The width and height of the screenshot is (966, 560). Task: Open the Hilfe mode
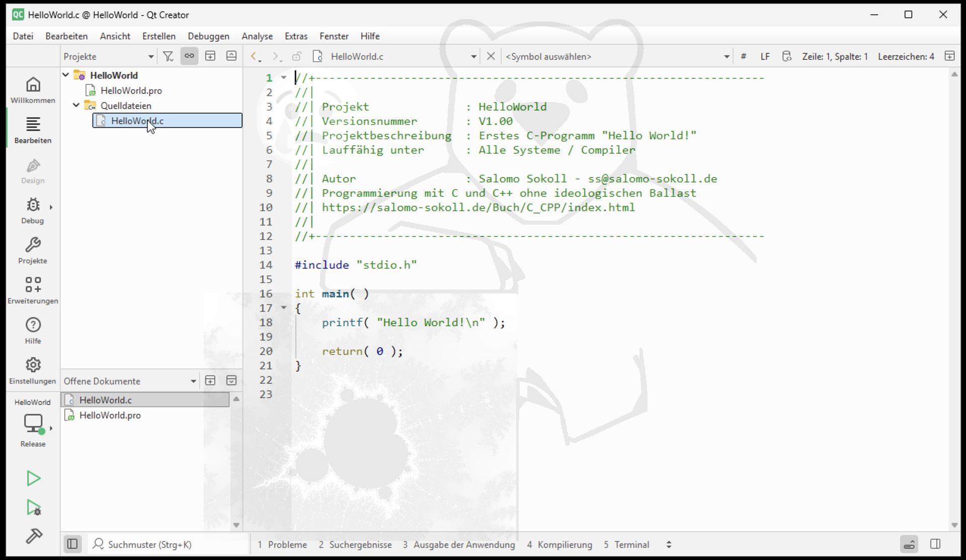33,331
